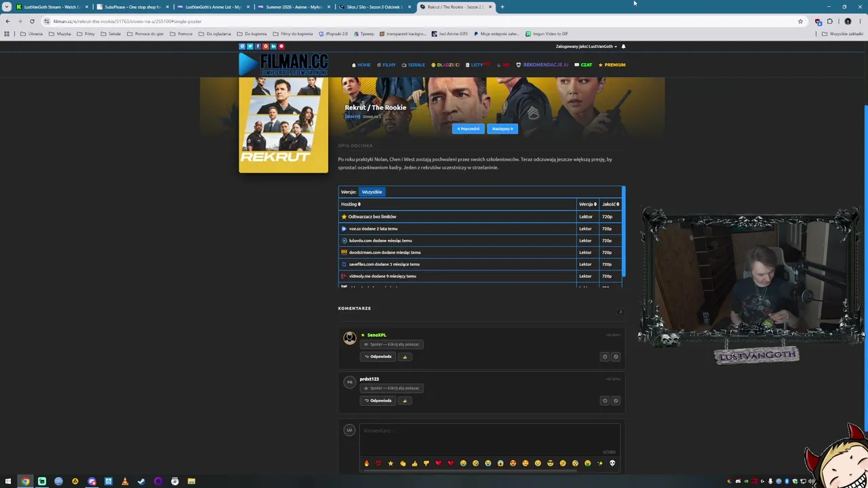Viewport: 868px width, 488px height.
Task: Open VLC from the taskbar
Action: 125,481
